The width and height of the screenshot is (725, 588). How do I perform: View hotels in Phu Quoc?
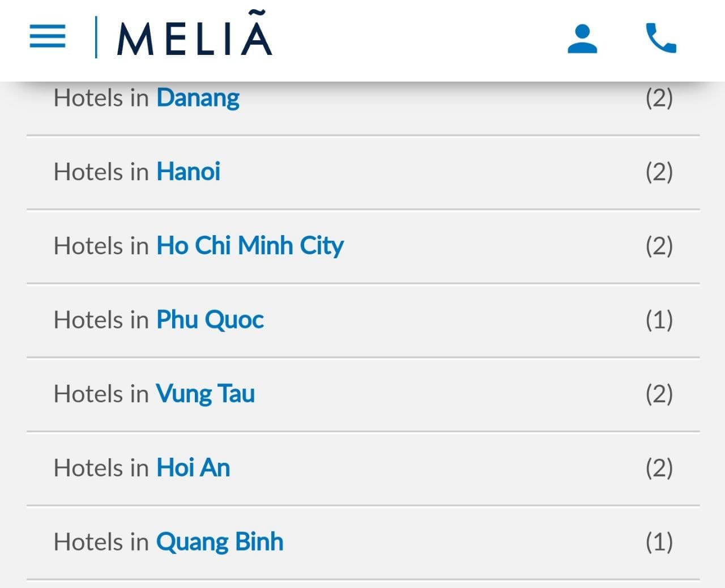point(210,320)
